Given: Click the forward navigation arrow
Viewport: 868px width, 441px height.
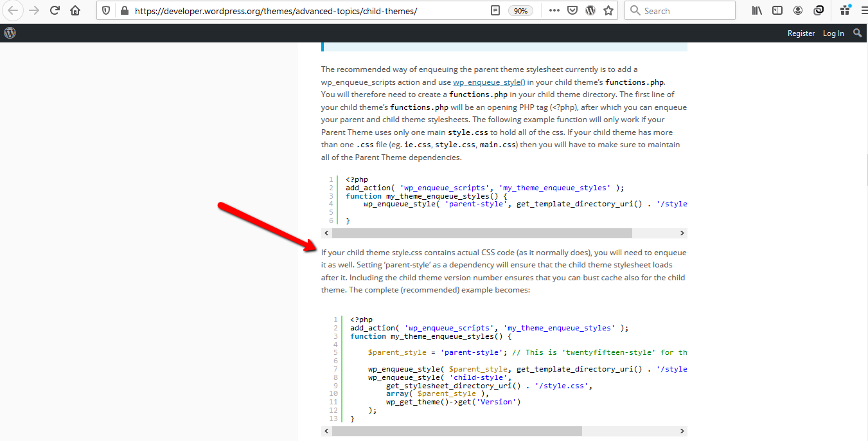Looking at the screenshot, I should pyautogui.click(x=34, y=10).
